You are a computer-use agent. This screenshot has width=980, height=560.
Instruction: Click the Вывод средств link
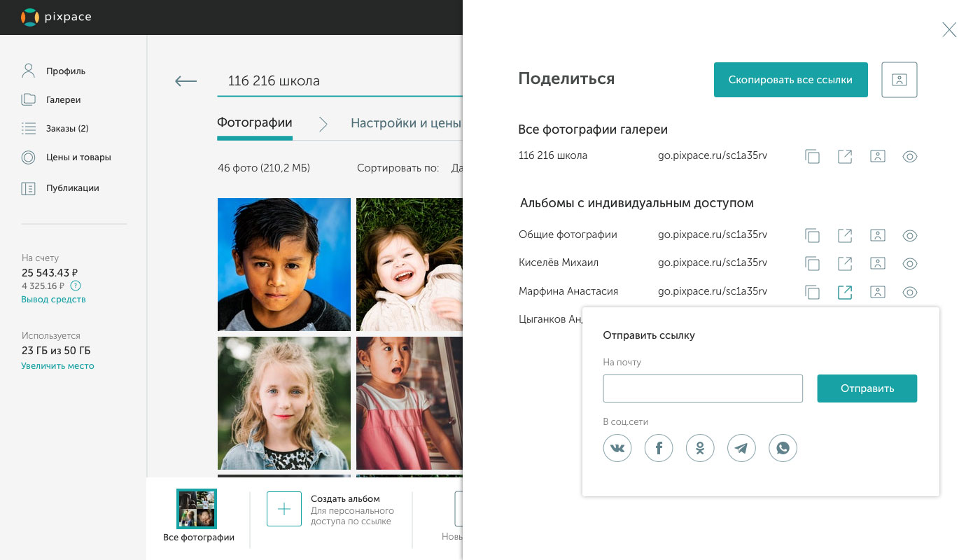53,300
